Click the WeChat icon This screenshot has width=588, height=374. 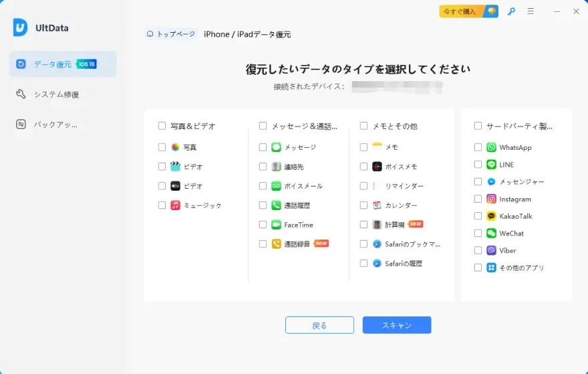coord(491,233)
